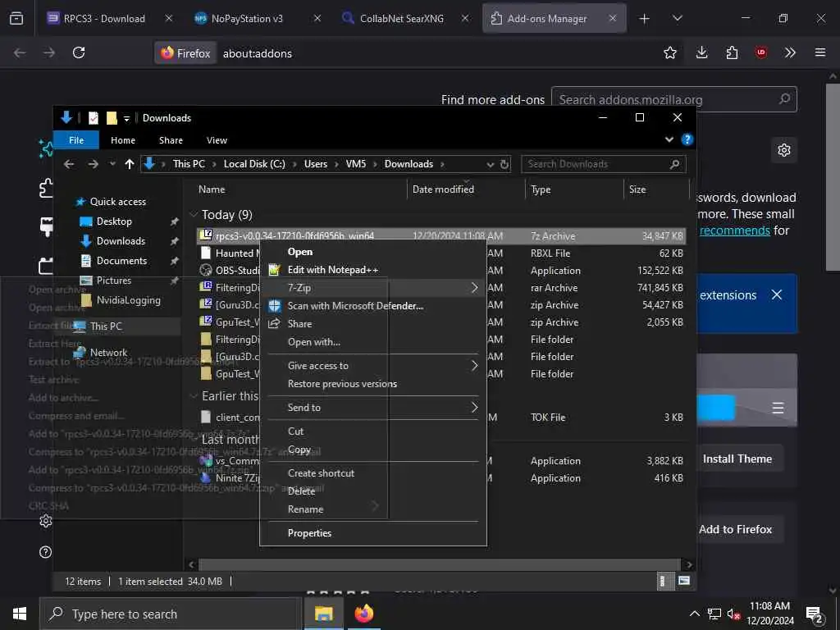Sort by Name column header
This screenshot has width=840, height=630.
pos(212,189)
